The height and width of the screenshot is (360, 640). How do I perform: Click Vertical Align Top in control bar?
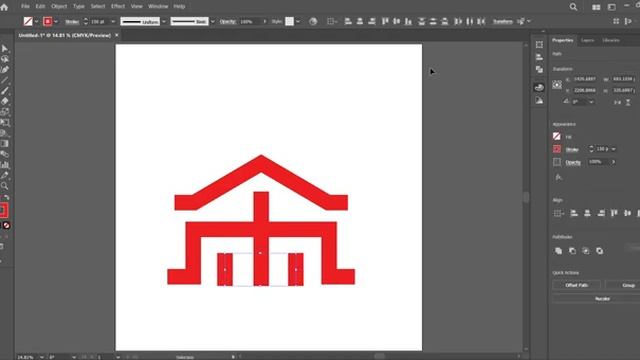385,21
